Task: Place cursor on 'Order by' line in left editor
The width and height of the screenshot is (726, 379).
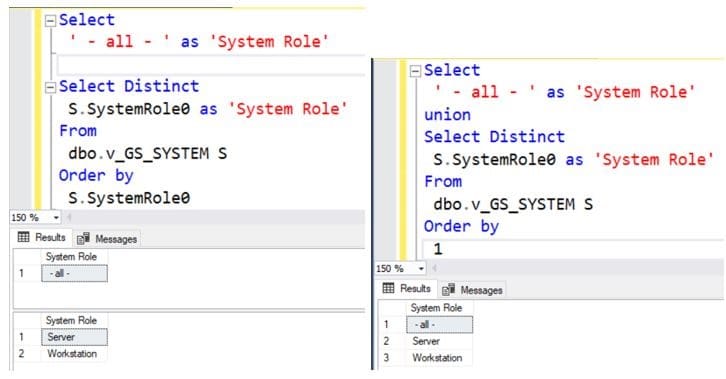Action: tap(96, 176)
